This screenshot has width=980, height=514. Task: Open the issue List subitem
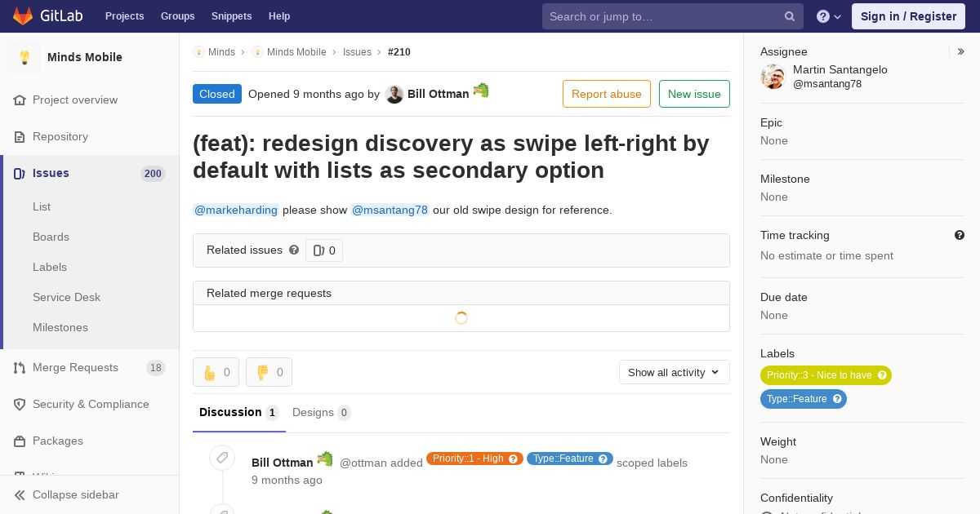coord(42,206)
